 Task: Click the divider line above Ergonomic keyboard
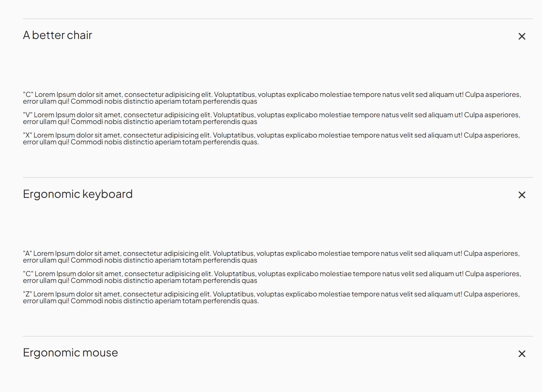pyautogui.click(x=278, y=177)
